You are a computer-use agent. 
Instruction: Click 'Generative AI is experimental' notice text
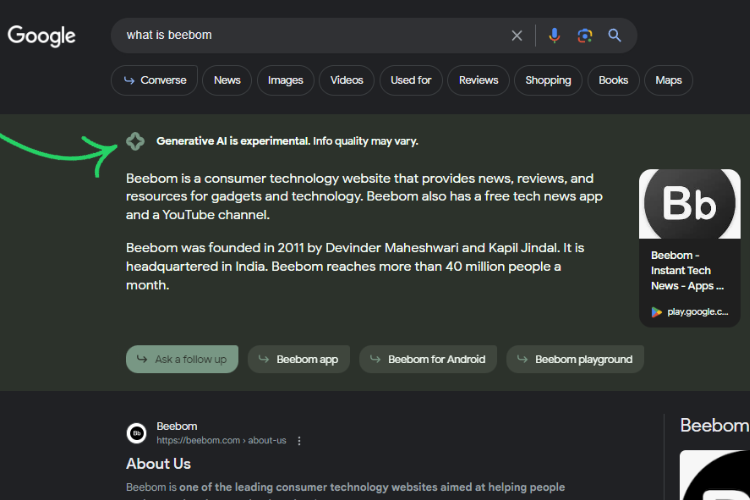287,141
